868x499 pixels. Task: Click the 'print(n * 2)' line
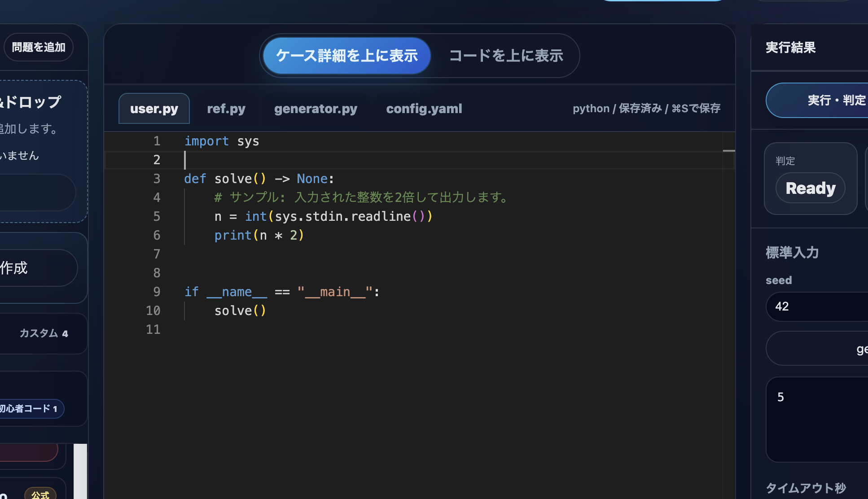[259, 235]
